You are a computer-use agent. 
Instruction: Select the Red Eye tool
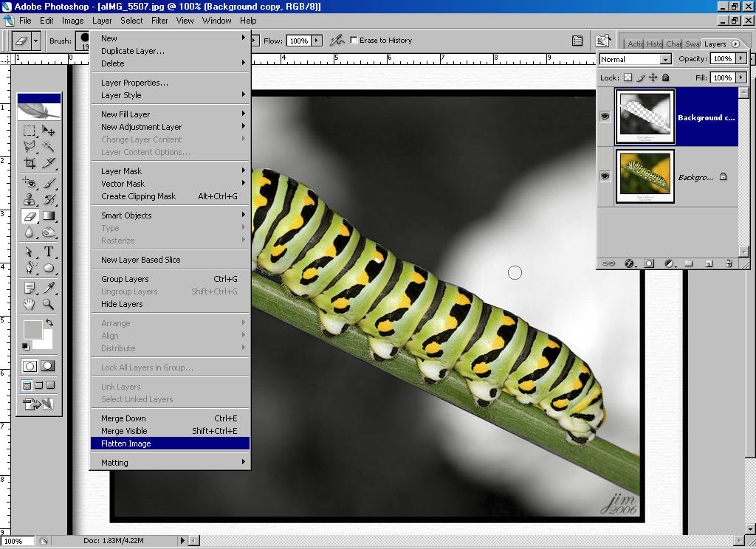click(29, 183)
